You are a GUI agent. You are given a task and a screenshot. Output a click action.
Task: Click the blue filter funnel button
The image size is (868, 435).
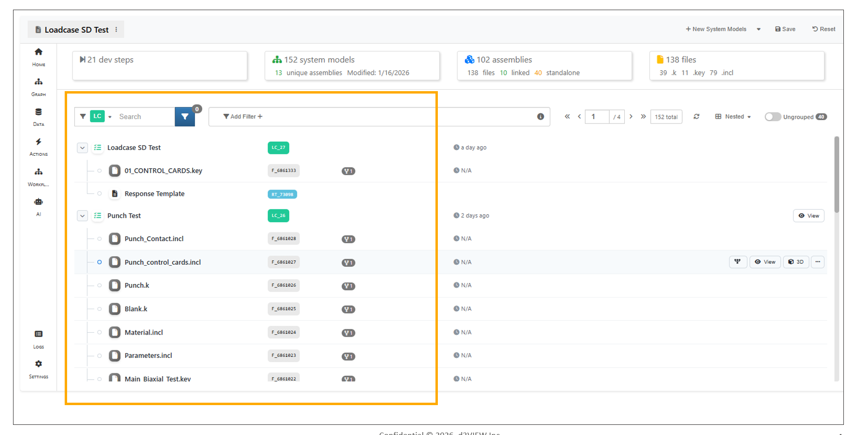click(185, 117)
